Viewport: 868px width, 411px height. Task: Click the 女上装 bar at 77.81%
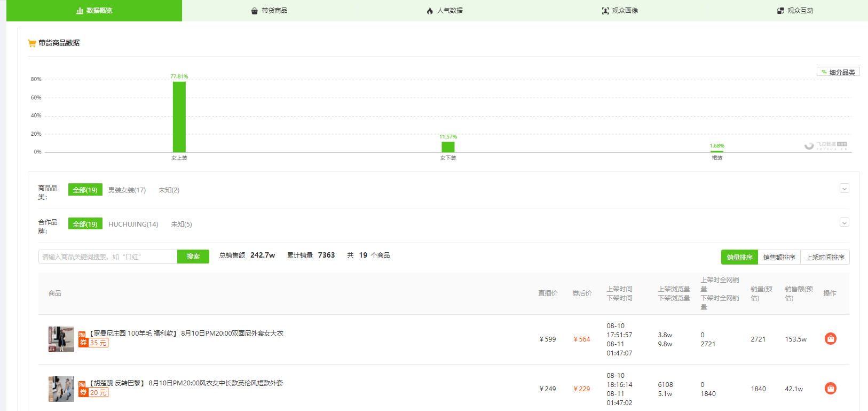(x=179, y=117)
